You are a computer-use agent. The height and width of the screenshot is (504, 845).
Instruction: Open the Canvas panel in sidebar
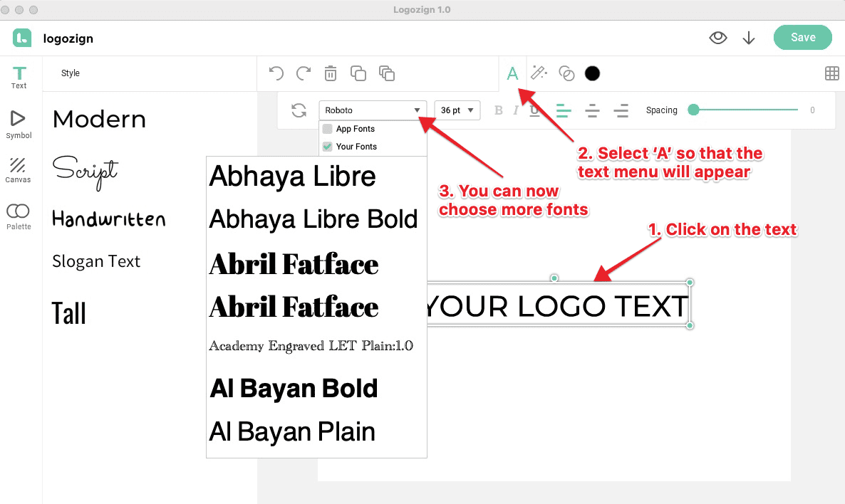coord(19,170)
